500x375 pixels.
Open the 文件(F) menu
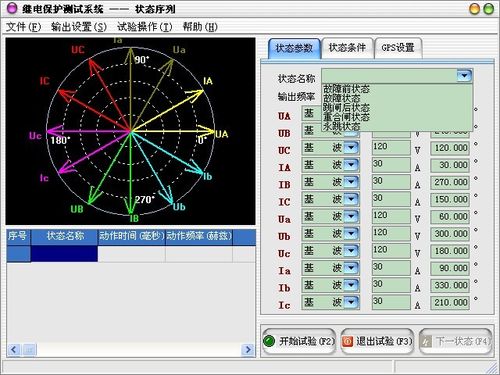pyautogui.click(x=23, y=27)
